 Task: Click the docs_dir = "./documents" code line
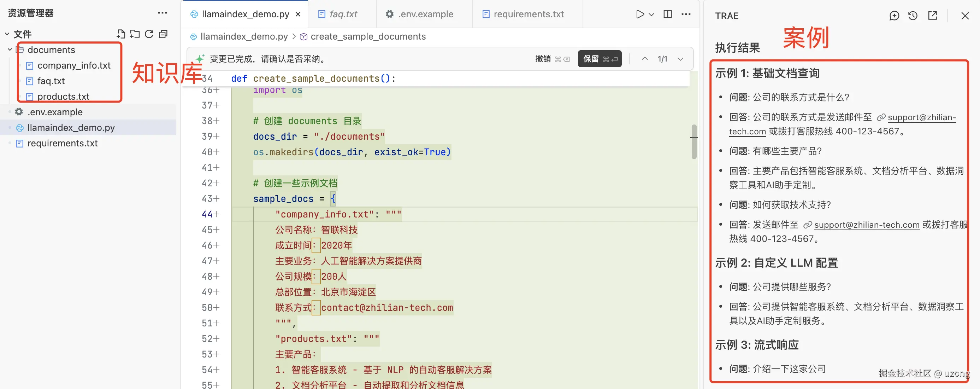coord(319,137)
